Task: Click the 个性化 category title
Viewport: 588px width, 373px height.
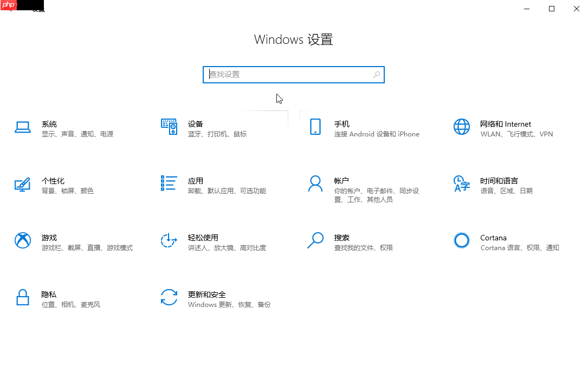Action: click(53, 181)
